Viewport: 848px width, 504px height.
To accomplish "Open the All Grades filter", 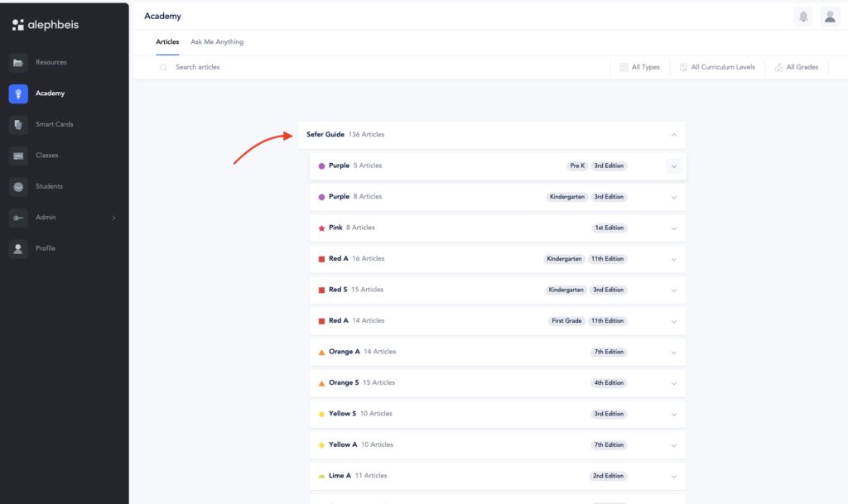I will 797,68.
